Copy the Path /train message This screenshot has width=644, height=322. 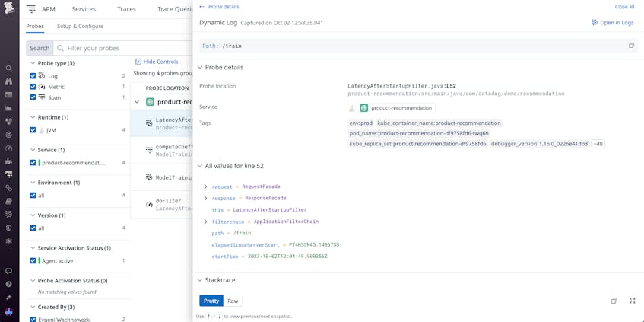coord(631,46)
